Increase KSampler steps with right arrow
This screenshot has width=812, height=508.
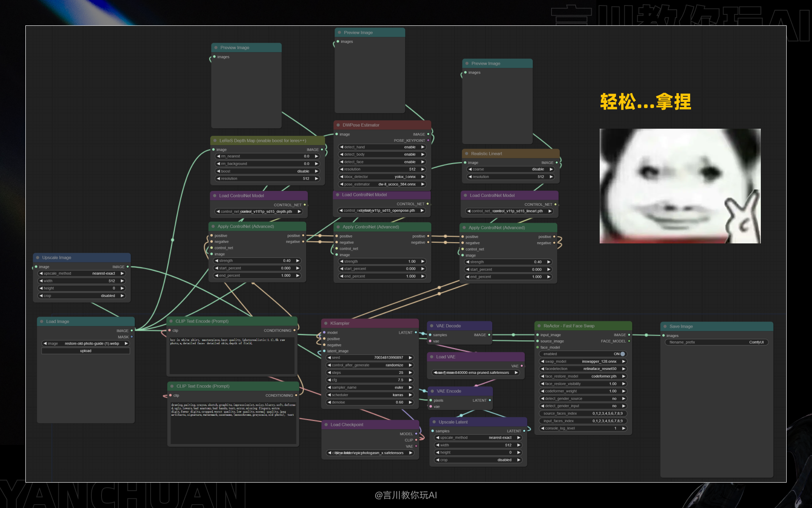pos(410,373)
